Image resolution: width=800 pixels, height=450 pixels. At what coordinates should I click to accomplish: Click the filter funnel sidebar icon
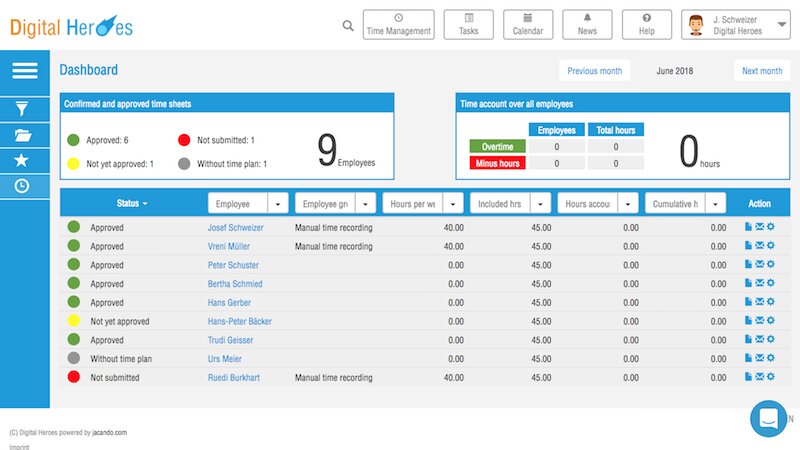click(24, 109)
